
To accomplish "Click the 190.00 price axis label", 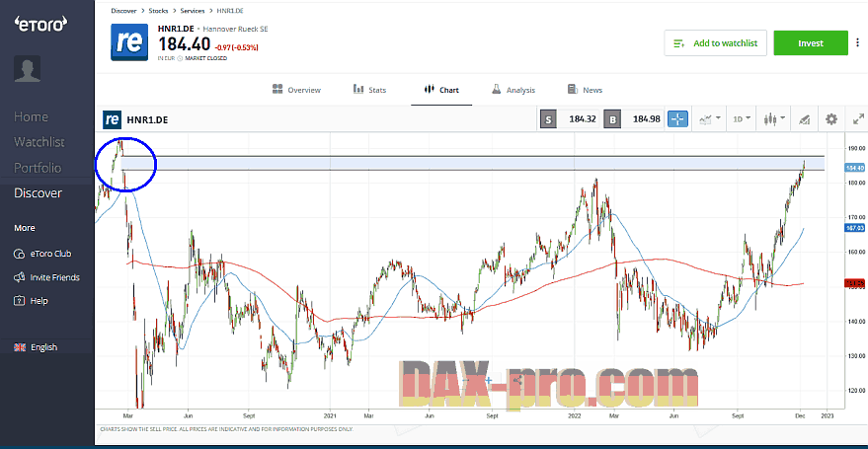I will 855,148.
